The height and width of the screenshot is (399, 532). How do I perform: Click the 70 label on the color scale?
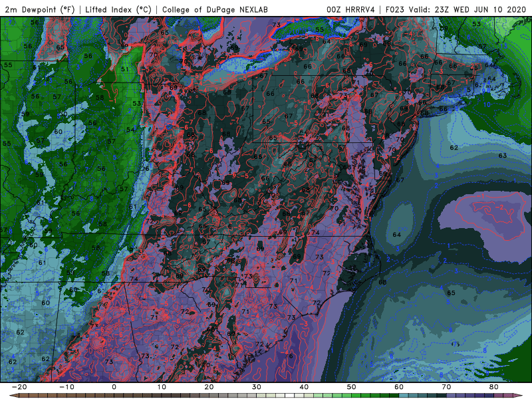click(446, 387)
